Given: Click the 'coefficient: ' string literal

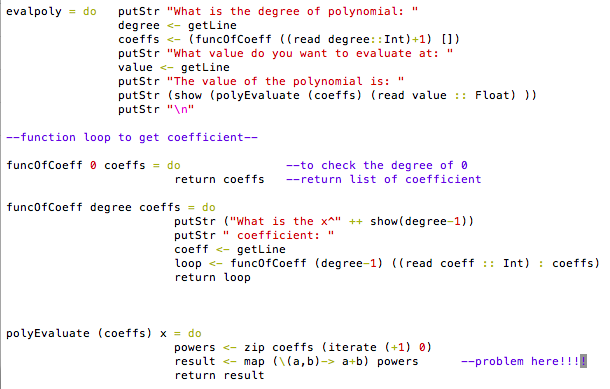Looking at the screenshot, I should tap(279, 235).
